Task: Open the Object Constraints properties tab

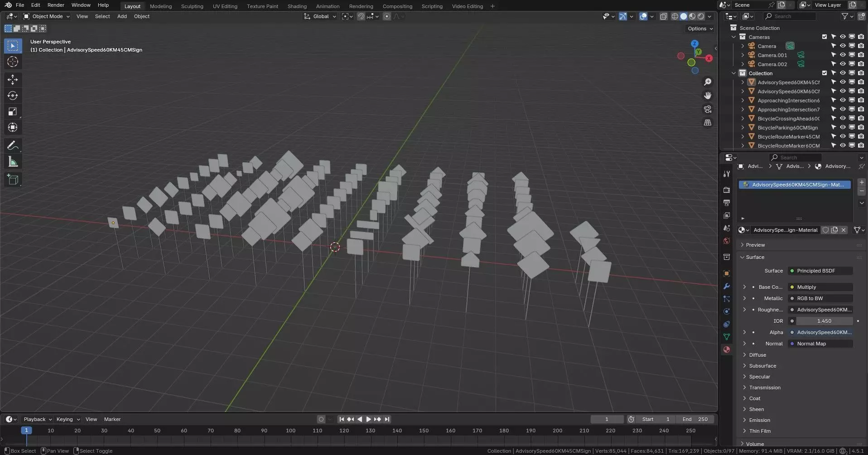Action: pyautogui.click(x=727, y=324)
